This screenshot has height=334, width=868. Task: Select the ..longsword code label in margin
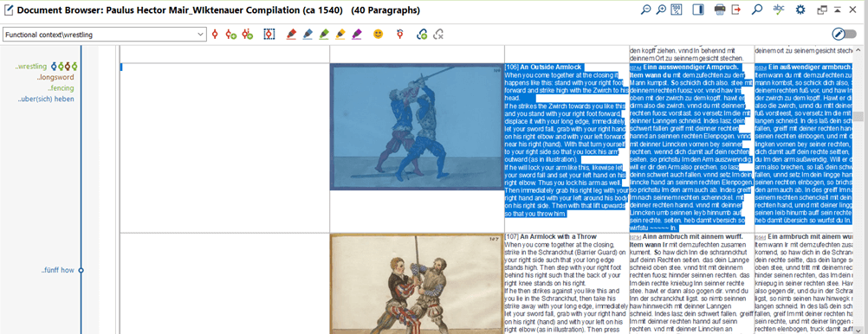[55, 77]
